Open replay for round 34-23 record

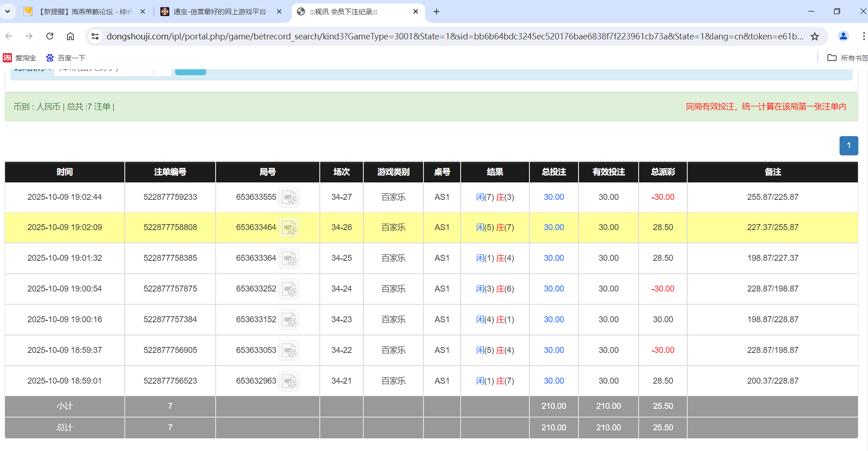pyautogui.click(x=289, y=319)
